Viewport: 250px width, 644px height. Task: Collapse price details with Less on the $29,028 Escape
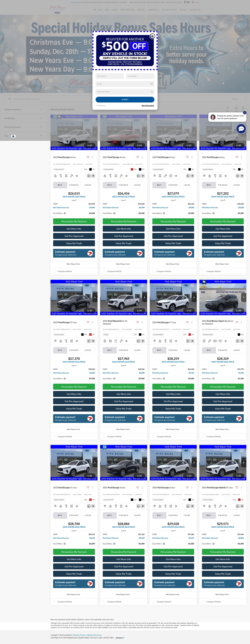click(x=173, y=531)
